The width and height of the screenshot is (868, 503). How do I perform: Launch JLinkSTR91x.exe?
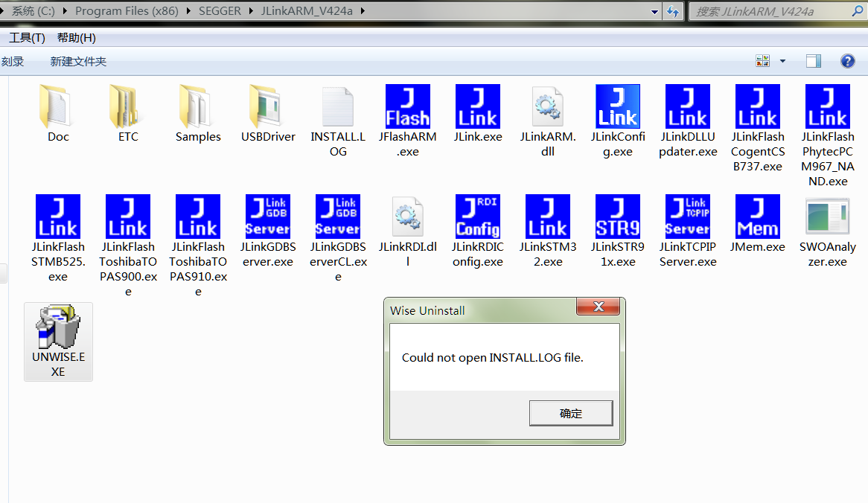pos(617,217)
